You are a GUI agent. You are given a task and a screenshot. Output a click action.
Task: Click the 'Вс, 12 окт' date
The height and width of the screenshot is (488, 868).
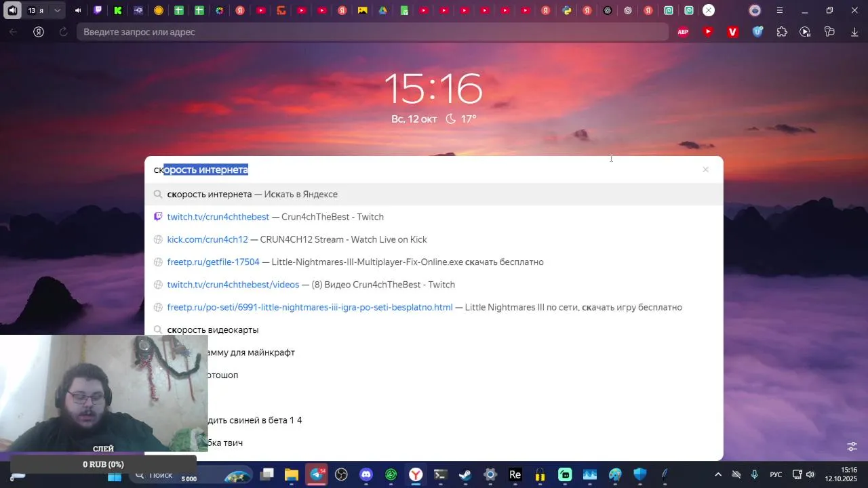click(414, 119)
